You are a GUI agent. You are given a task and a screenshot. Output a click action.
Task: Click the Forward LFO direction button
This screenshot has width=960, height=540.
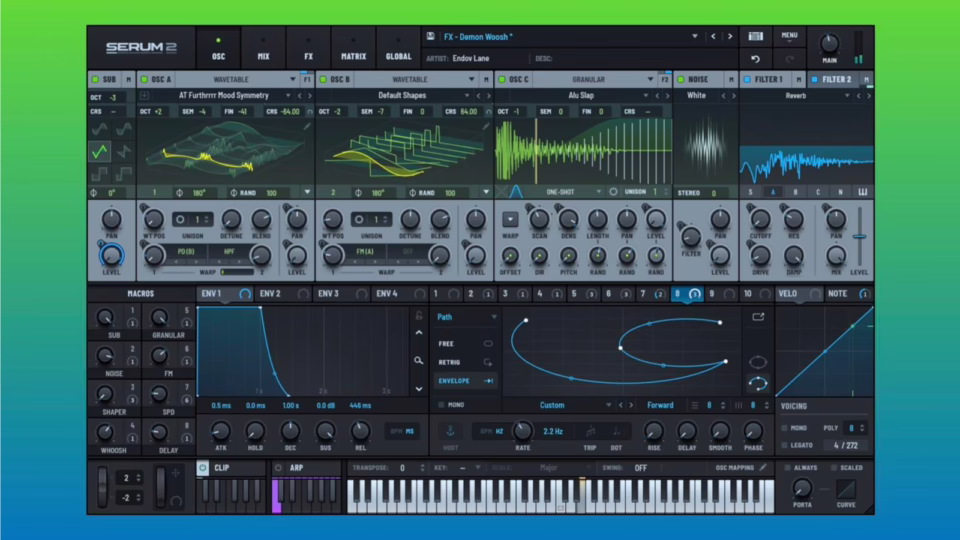pos(660,405)
